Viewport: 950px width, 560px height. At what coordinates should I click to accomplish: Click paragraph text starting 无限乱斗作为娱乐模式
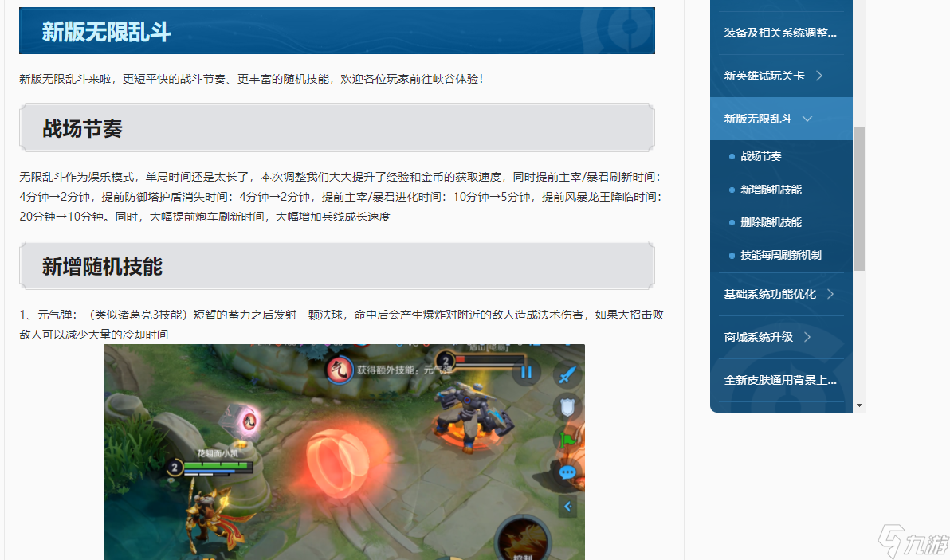pyautogui.click(x=342, y=197)
